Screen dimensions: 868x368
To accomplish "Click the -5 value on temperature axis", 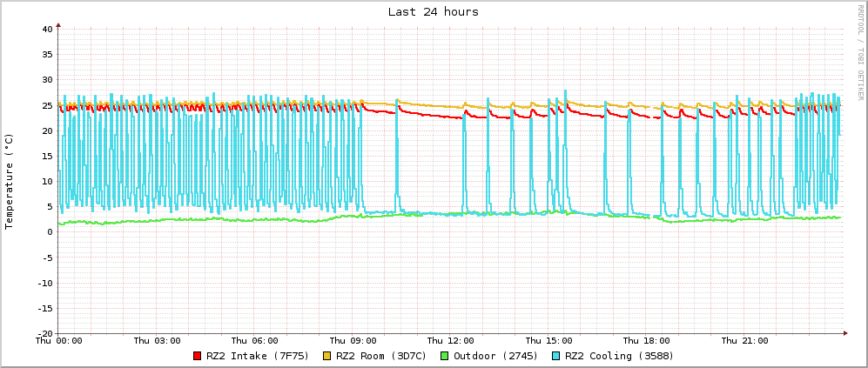I will pyautogui.click(x=46, y=258).
